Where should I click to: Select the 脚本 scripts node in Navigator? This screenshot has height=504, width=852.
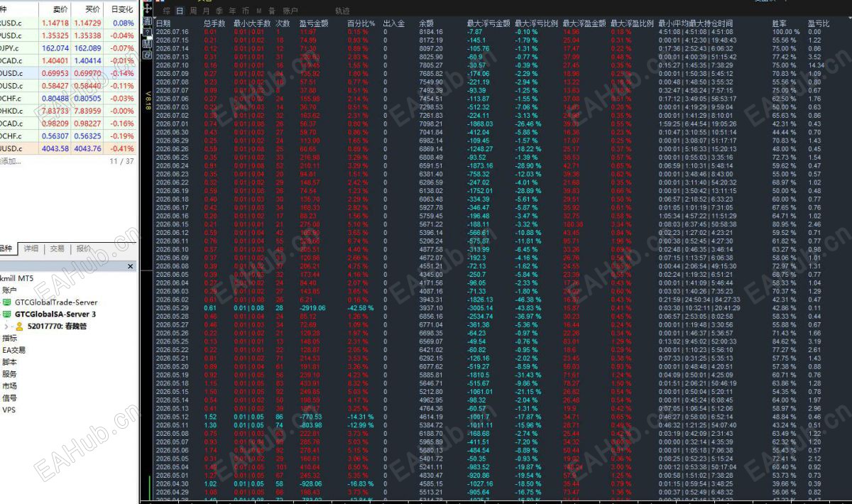coord(10,362)
